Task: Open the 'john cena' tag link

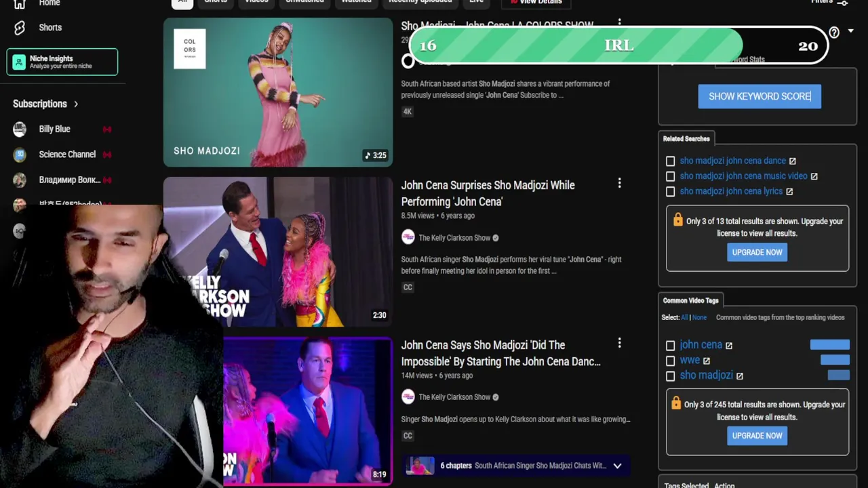Action: 701,345
